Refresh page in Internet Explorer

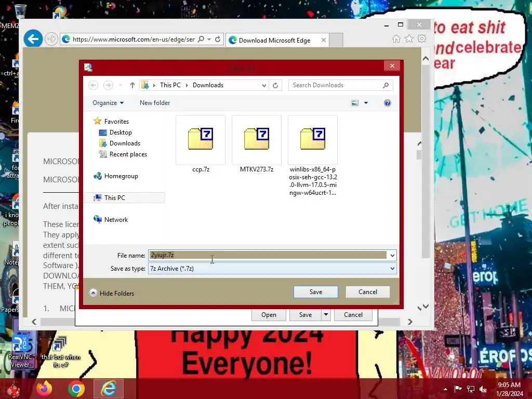pos(218,39)
